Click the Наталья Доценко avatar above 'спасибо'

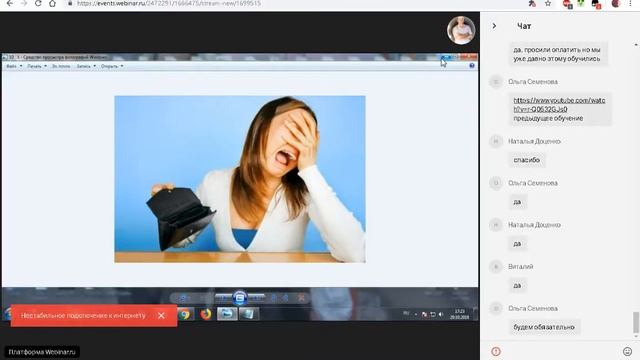[496, 141]
